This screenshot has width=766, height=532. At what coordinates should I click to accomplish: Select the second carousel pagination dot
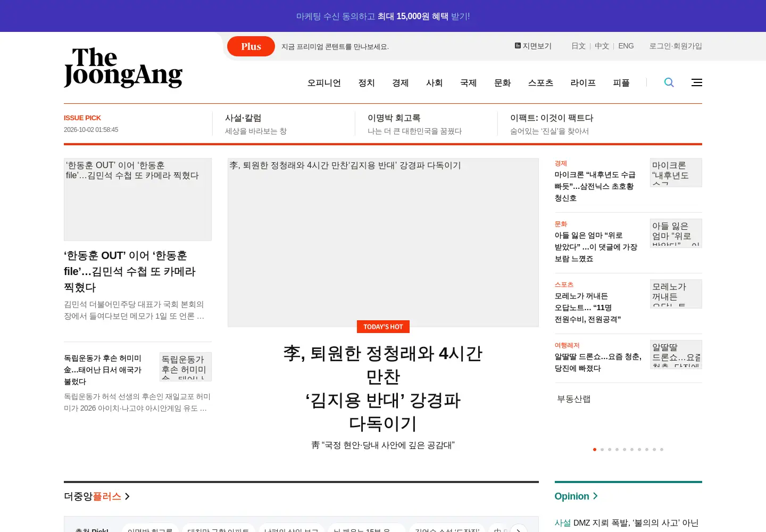(602, 450)
